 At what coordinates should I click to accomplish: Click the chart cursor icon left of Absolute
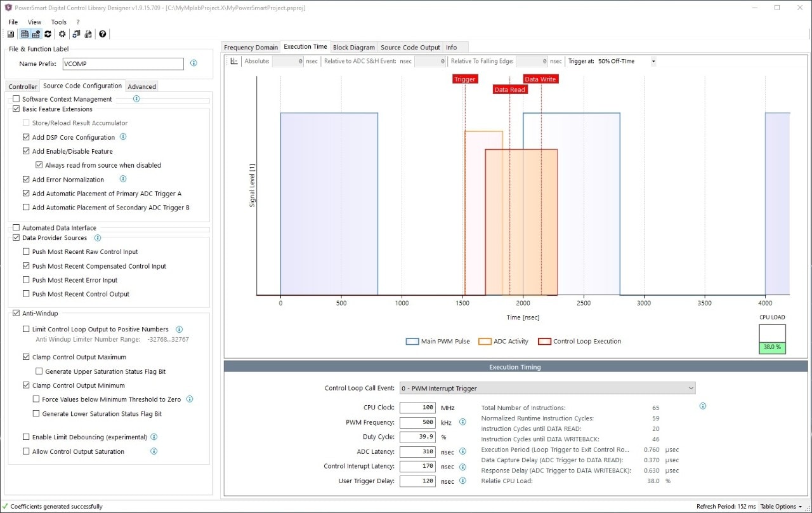point(234,62)
